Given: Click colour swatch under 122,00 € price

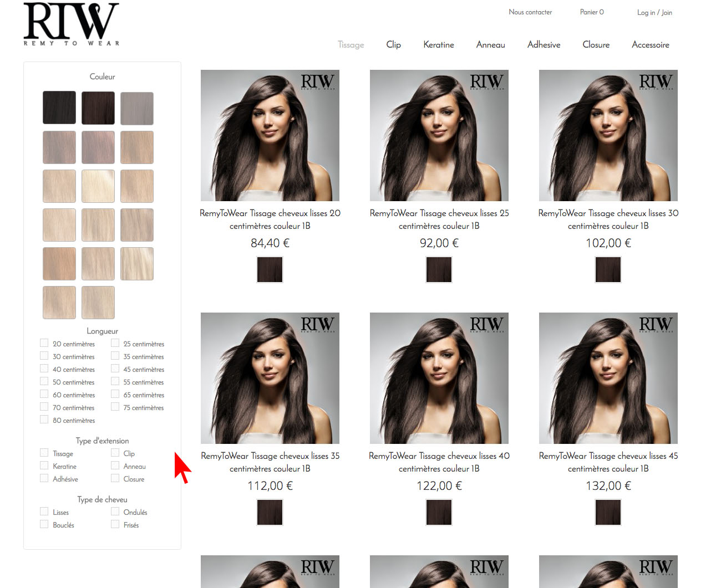Looking at the screenshot, I should pyautogui.click(x=439, y=512).
